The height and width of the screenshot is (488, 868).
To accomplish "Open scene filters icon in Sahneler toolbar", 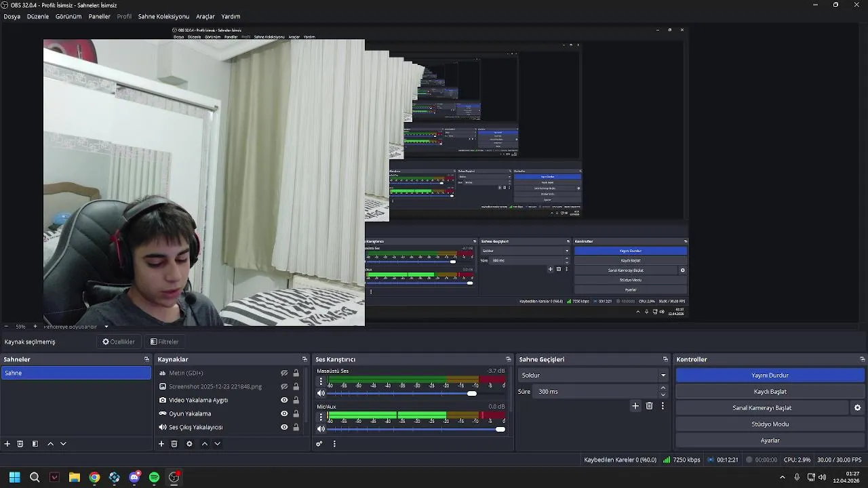I will (35, 444).
